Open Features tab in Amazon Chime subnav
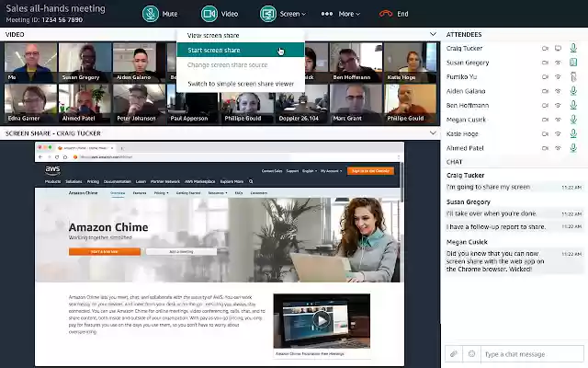588x368 pixels. coord(140,193)
